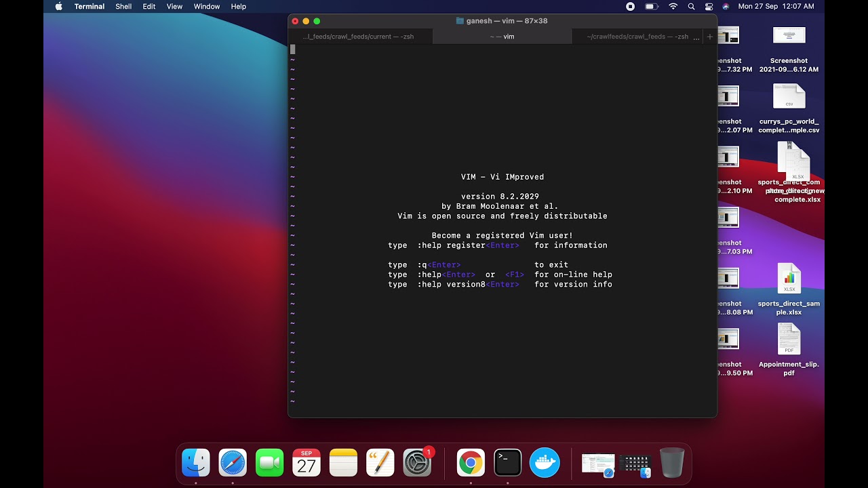
Task: Open the Apple menu
Action: [58, 6]
